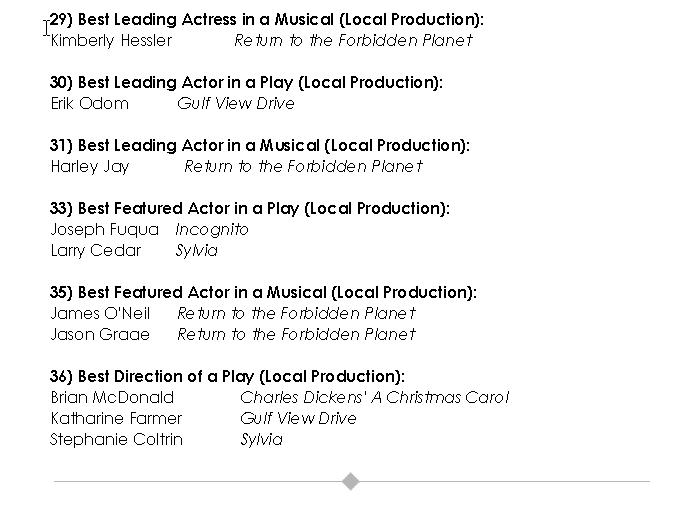Viewport: 694px width, 506px height.
Task: Place cursor on the name Kimberly Hessler
Action: (111, 41)
